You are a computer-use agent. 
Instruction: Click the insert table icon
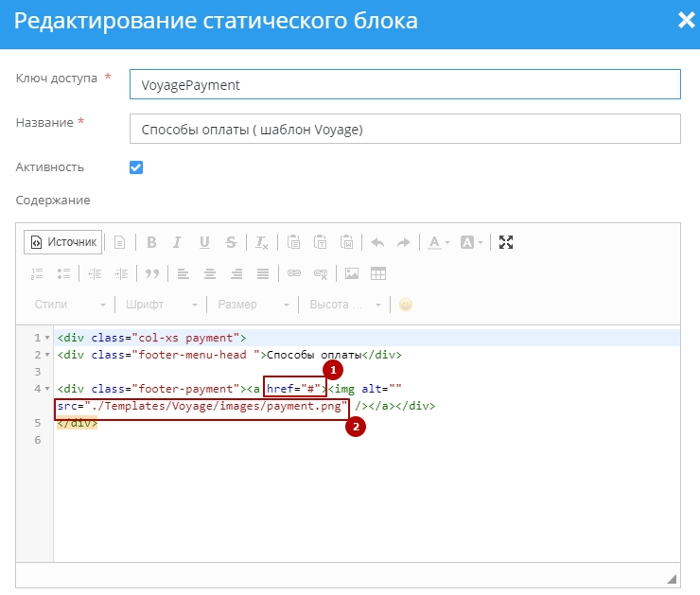coord(378,274)
